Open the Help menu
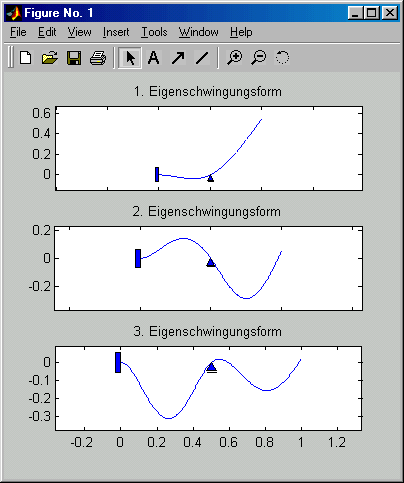 pos(241,32)
